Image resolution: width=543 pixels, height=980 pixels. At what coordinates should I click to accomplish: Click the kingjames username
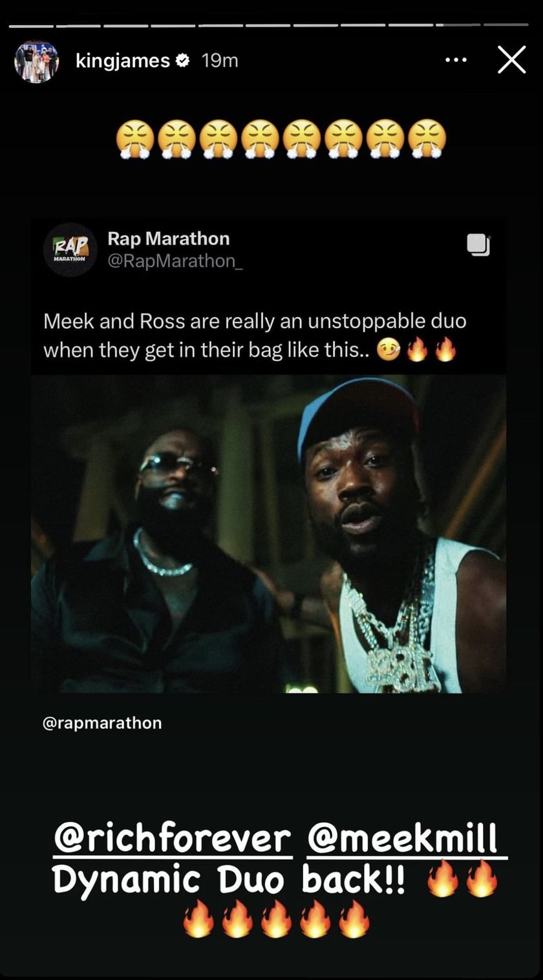click(122, 61)
